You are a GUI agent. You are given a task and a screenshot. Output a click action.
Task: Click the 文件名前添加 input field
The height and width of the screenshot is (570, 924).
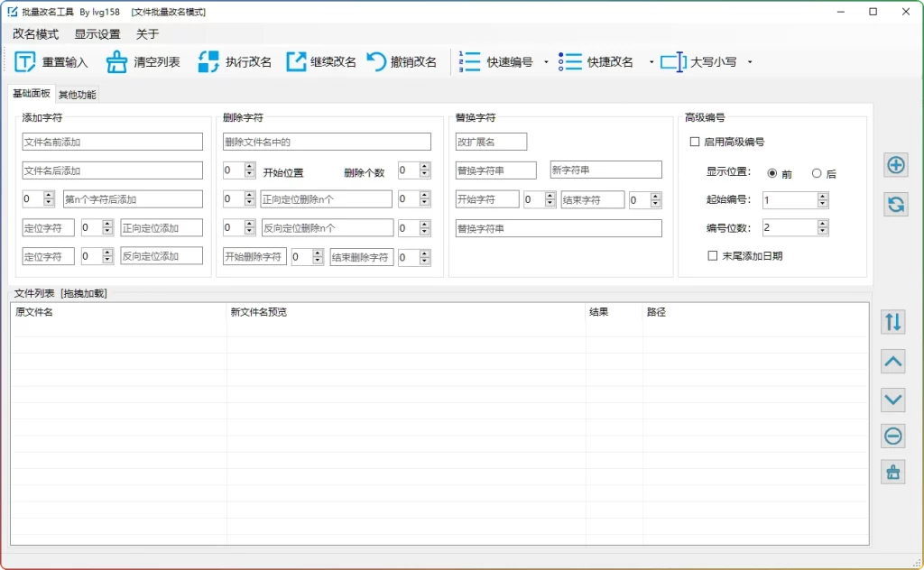[x=112, y=141]
